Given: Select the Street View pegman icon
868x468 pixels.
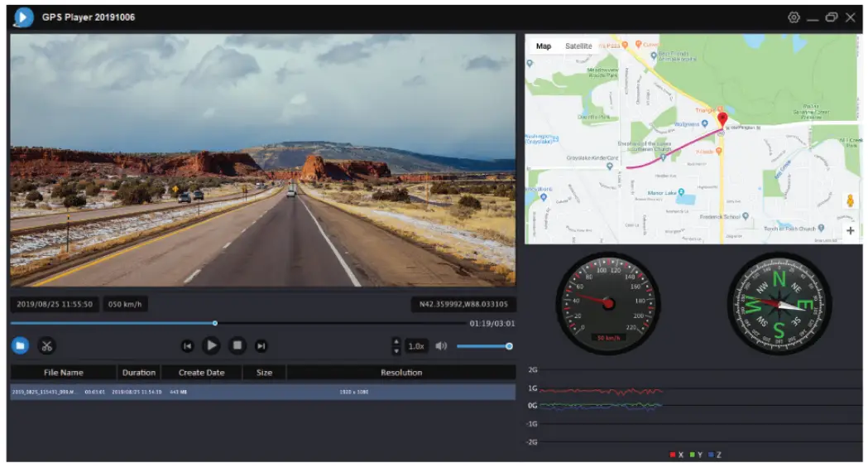Looking at the screenshot, I should pos(851,200).
